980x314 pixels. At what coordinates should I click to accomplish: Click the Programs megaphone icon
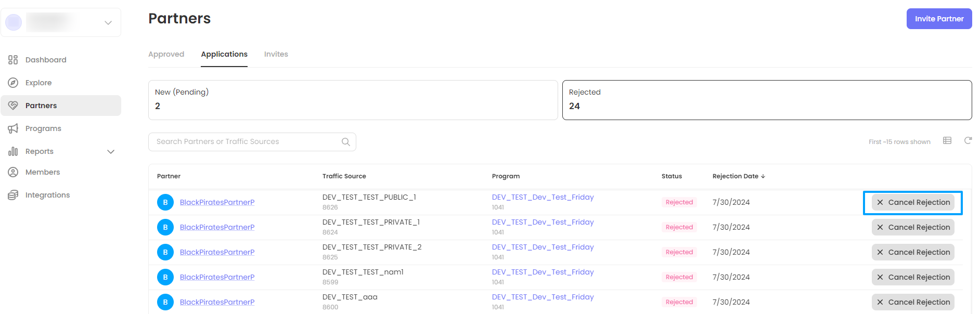point(13,128)
